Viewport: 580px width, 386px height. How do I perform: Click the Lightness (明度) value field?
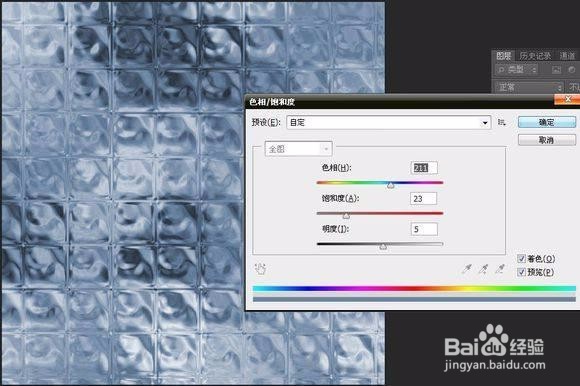click(424, 229)
